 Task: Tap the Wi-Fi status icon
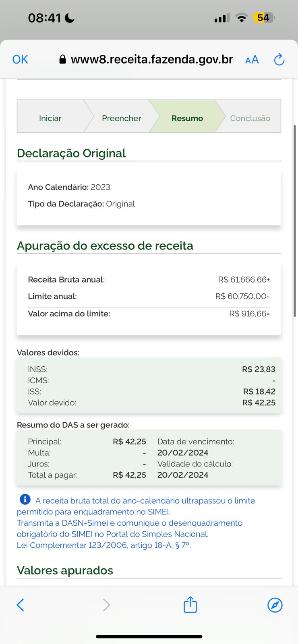(242, 18)
